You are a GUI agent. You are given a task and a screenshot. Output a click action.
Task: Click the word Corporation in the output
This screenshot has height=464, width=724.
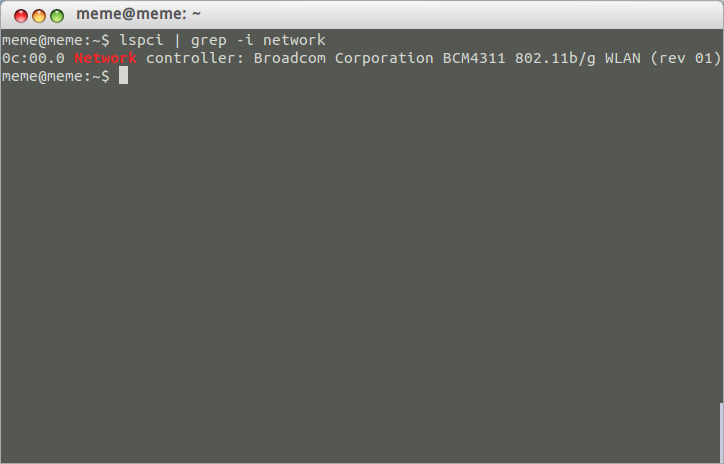[384, 59]
